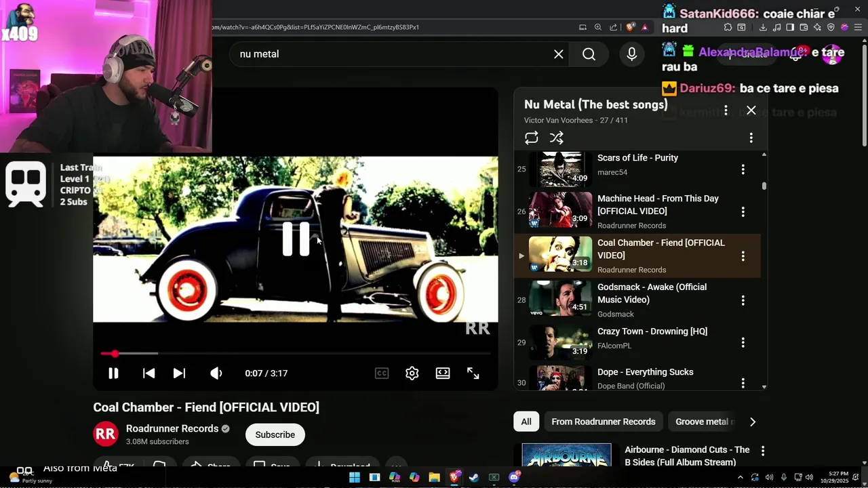Toggle closed captions CC button
868x488 pixels.
click(382, 373)
